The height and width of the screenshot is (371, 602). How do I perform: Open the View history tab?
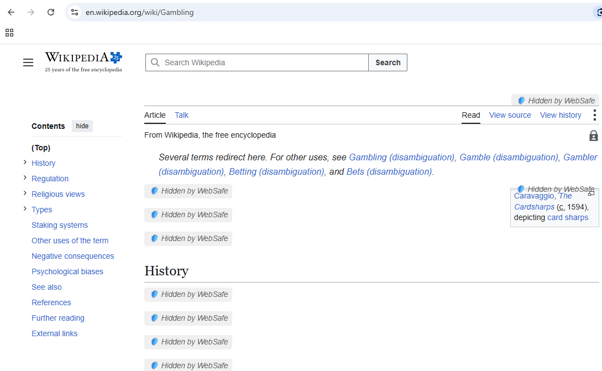click(561, 115)
